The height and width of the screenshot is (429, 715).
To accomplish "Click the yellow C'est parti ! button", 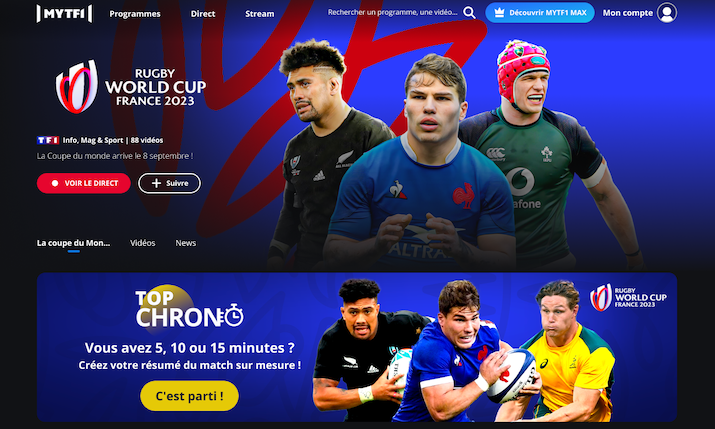I will point(189,396).
